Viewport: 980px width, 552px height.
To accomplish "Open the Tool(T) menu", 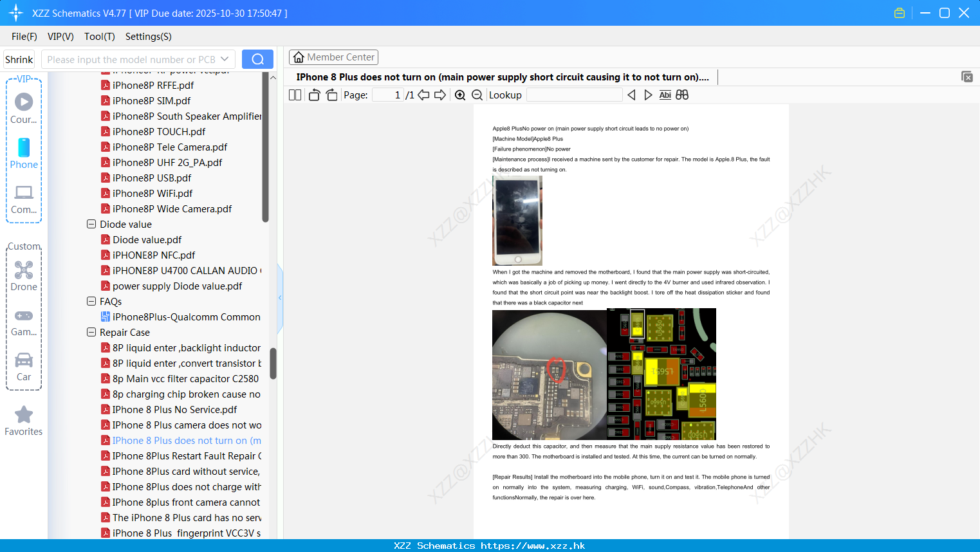I will click(100, 37).
